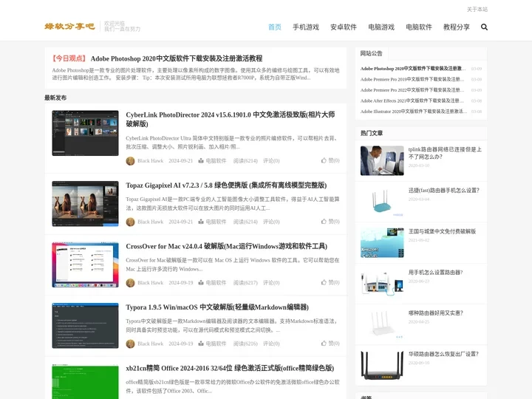Open CyberLink PhotoDirector 2024 article title
The image size is (532, 399).
231,119
